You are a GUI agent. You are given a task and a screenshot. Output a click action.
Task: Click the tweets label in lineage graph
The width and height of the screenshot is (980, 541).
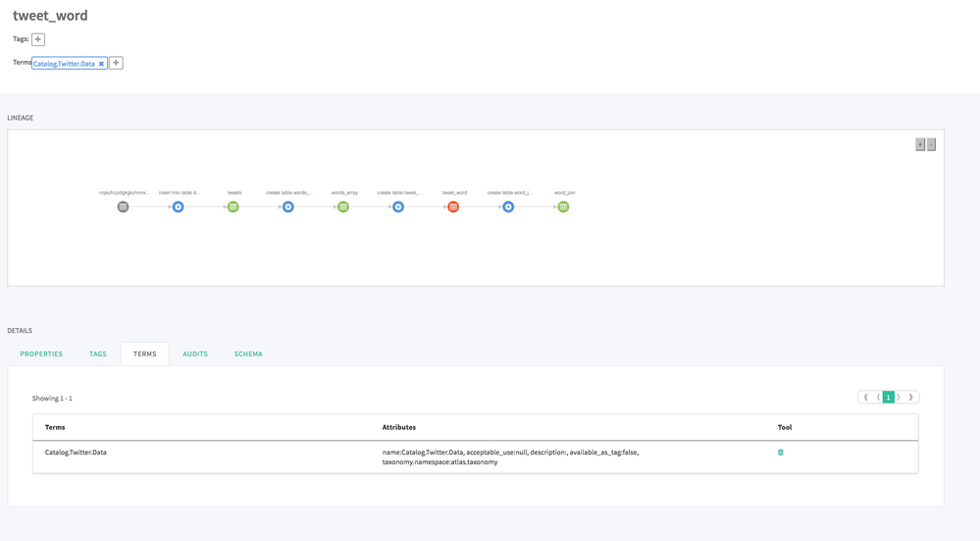(234, 192)
